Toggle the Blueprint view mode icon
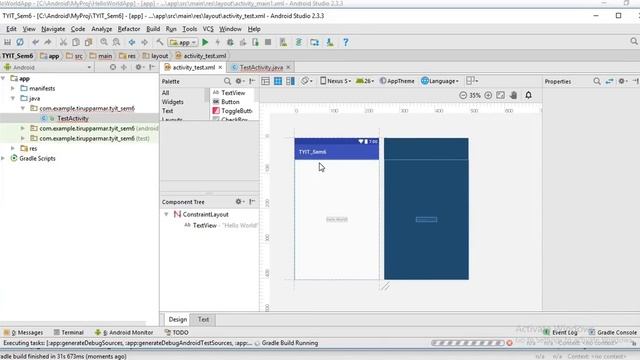Image resolution: width=640 pixels, height=360 pixels. coord(278,81)
